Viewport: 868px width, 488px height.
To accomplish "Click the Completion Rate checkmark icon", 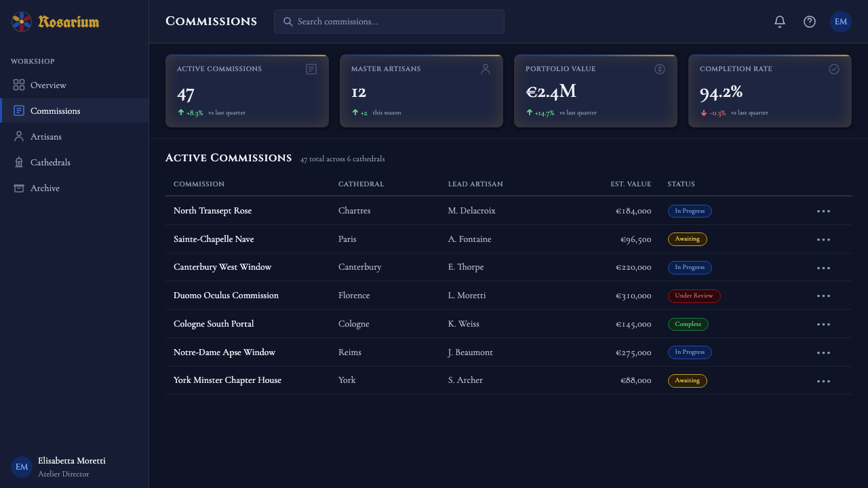I will [834, 69].
